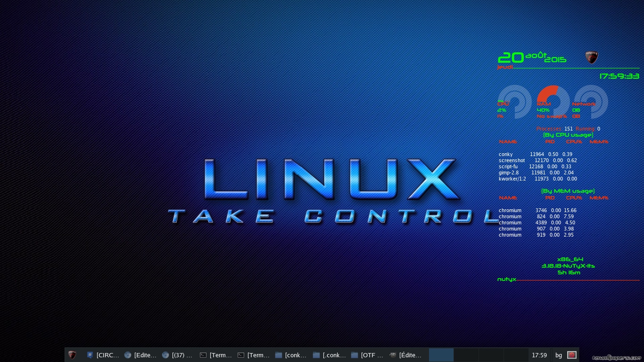Open the bg keyboard layout indicator
The image size is (644, 362).
coord(559,355)
